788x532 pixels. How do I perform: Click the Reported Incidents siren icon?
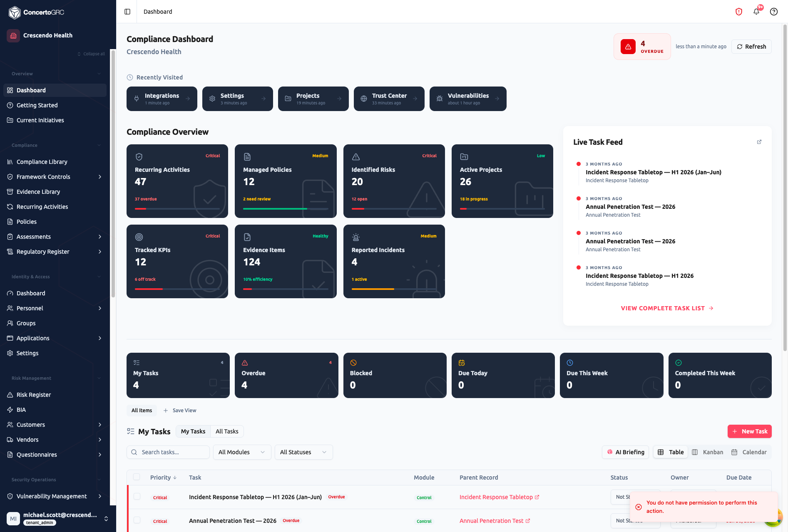[x=356, y=237]
